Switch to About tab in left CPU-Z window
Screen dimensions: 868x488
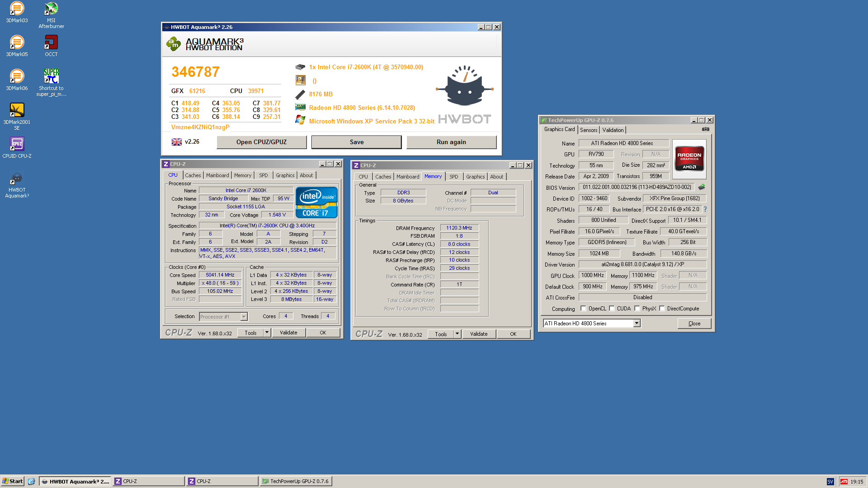click(x=307, y=175)
